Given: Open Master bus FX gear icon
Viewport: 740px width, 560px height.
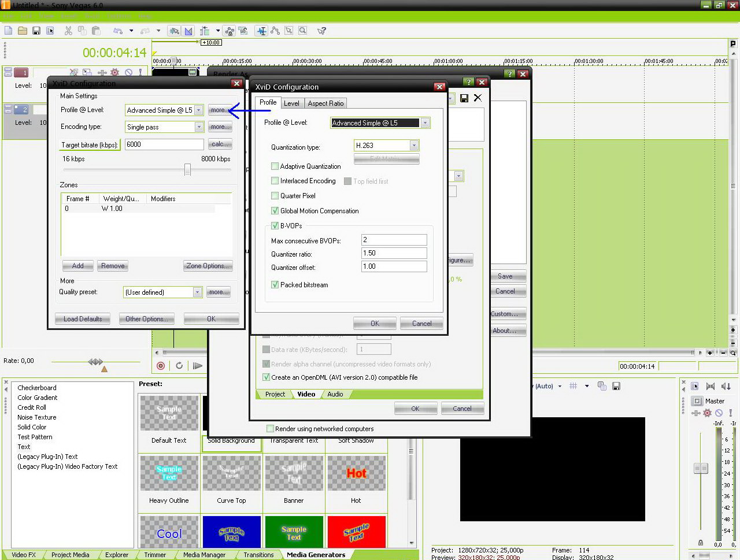Looking at the screenshot, I should (x=707, y=413).
